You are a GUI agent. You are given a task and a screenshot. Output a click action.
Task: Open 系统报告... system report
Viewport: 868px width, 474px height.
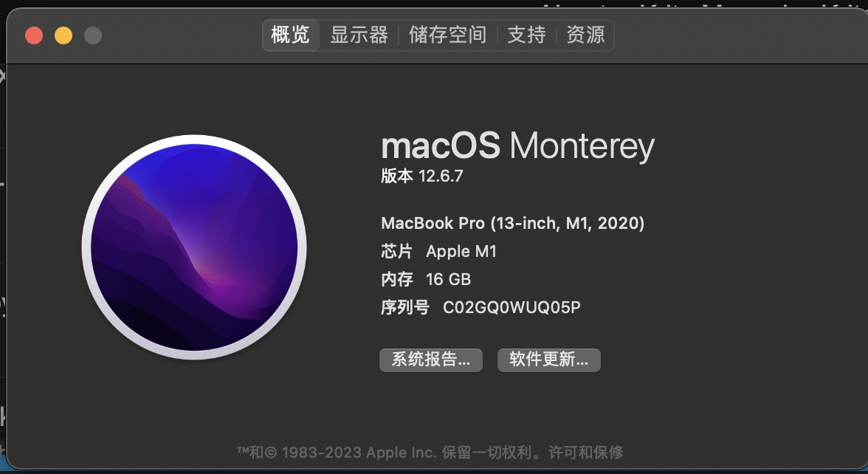[431, 360]
